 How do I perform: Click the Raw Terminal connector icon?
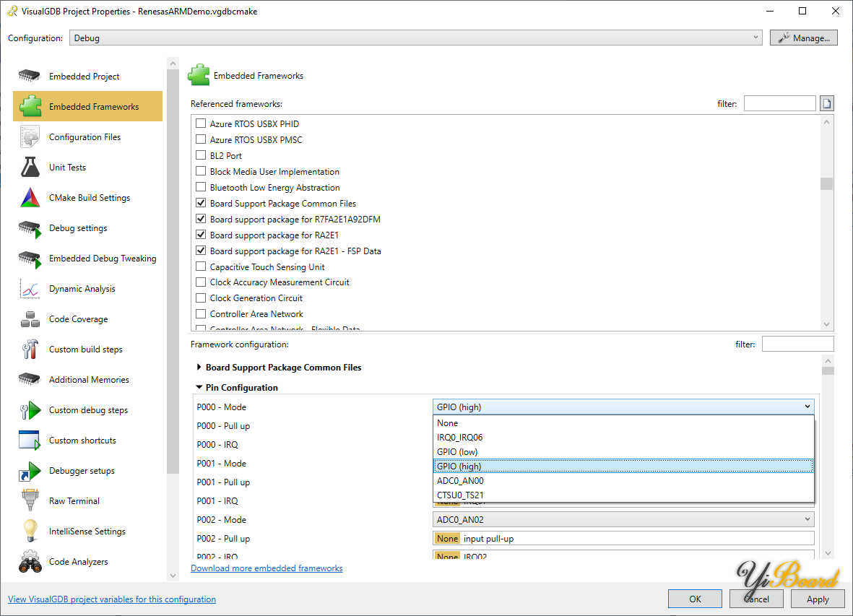[x=30, y=500]
